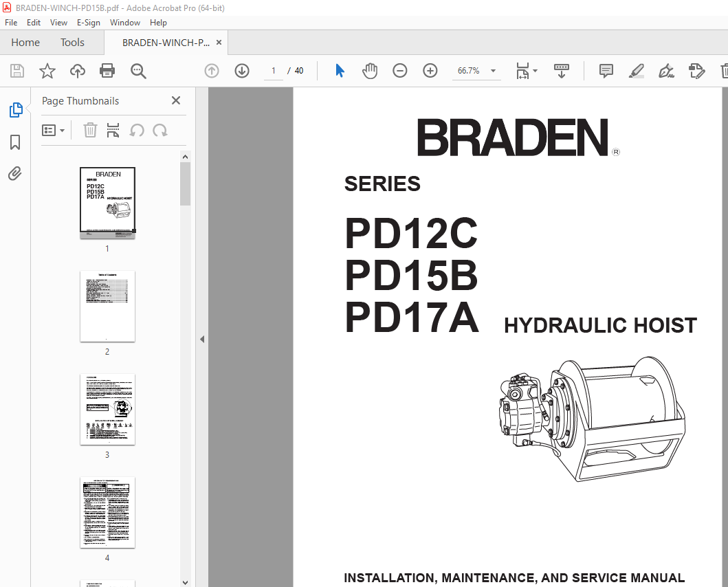The height and width of the screenshot is (587, 728).
Task: Open the Fill & Sign pen tool
Action: pyautogui.click(x=666, y=71)
